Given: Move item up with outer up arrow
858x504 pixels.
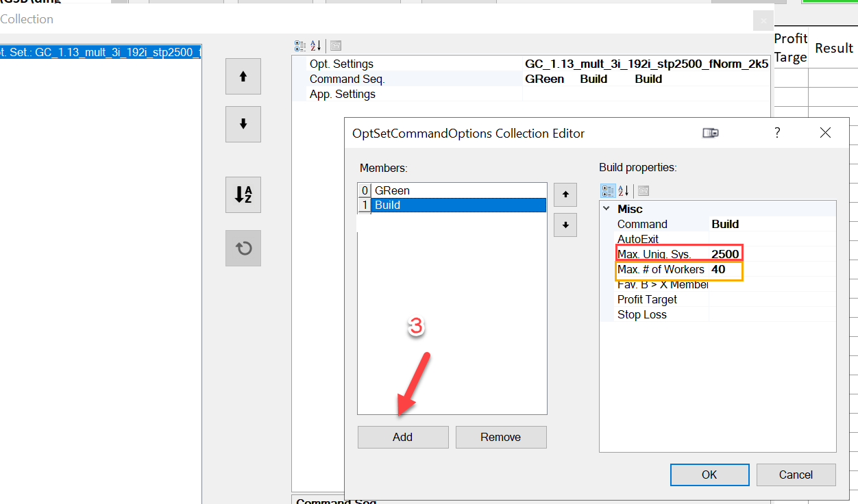Looking at the screenshot, I should coord(243,77).
